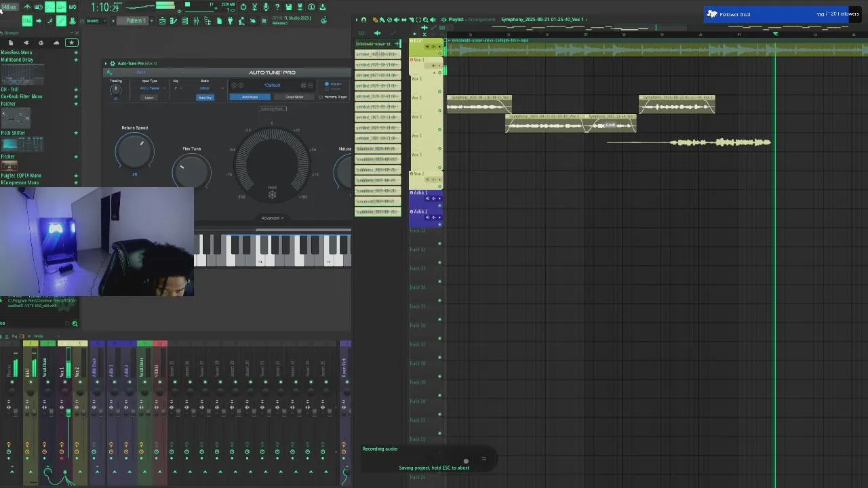Select the Mute tool in Playlist toolbar
This screenshot has width=868, height=488.
pyautogui.click(x=397, y=20)
